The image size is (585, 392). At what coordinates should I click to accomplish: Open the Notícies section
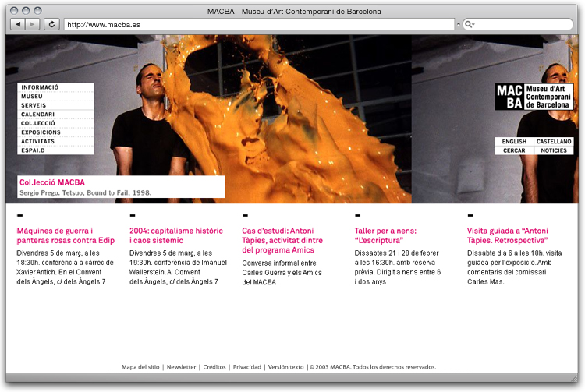[554, 150]
